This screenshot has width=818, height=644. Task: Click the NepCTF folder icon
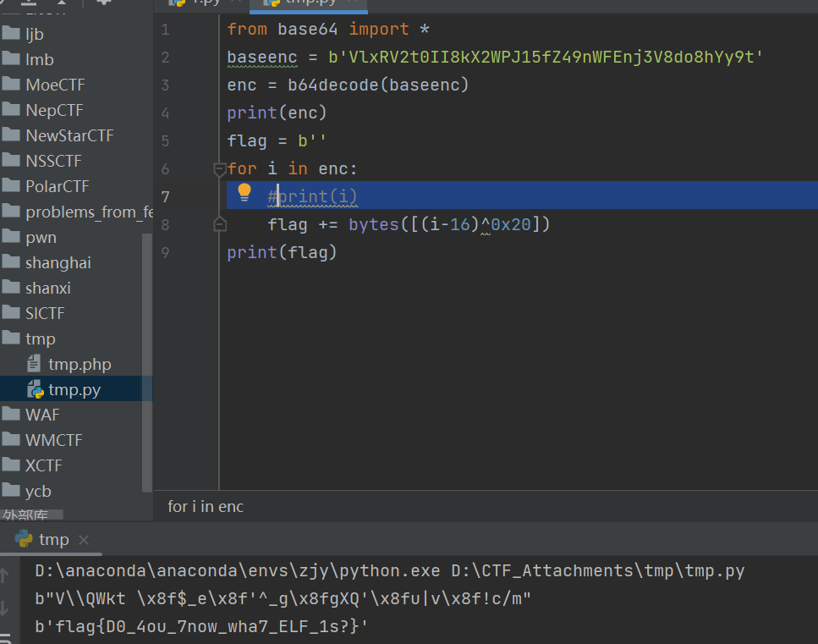11,110
